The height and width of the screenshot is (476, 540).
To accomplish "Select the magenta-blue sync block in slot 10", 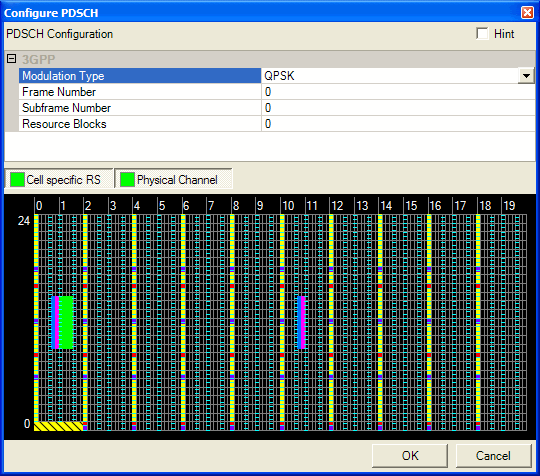I will click(301, 322).
